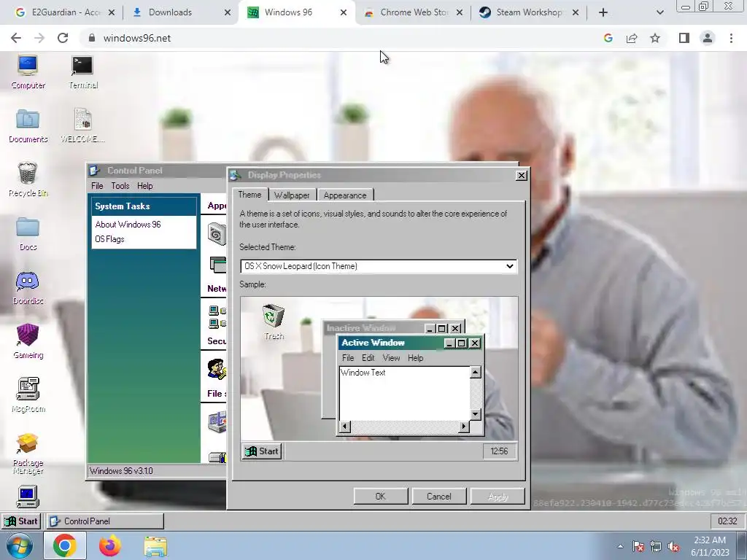Open the File menu in Control Panel
This screenshot has height=560, width=747.
point(97,186)
